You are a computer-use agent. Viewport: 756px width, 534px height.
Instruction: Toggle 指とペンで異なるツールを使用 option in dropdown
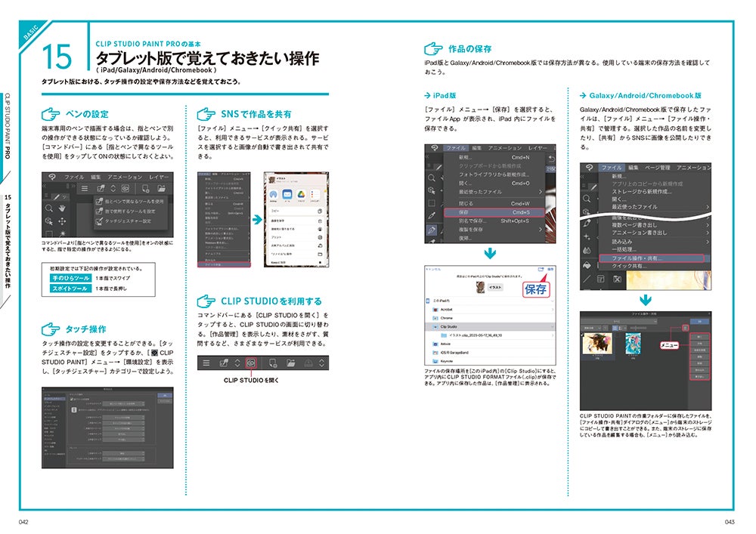point(130,202)
